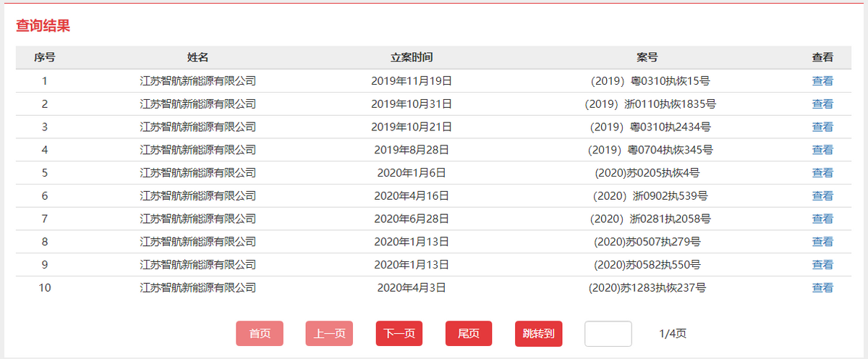Click the 姓名 column header
The width and height of the screenshot is (868, 359).
197,57
